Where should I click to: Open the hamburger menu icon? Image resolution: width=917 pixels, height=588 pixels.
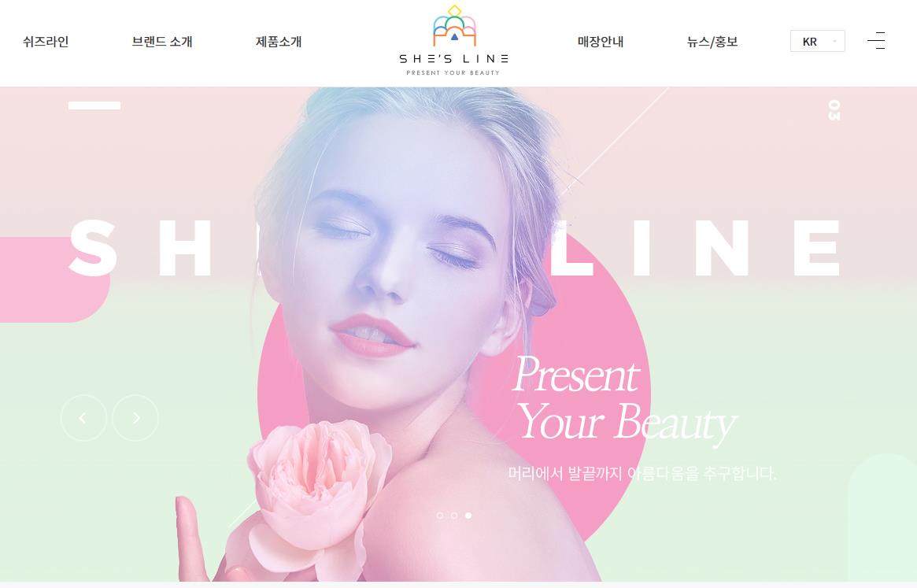(876, 41)
